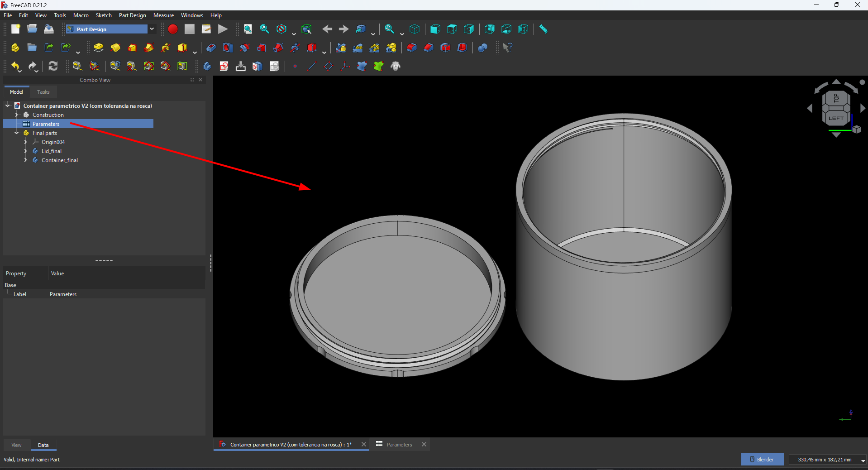The height and width of the screenshot is (470, 868).
Task: Set the view to isometric
Action: tap(415, 29)
